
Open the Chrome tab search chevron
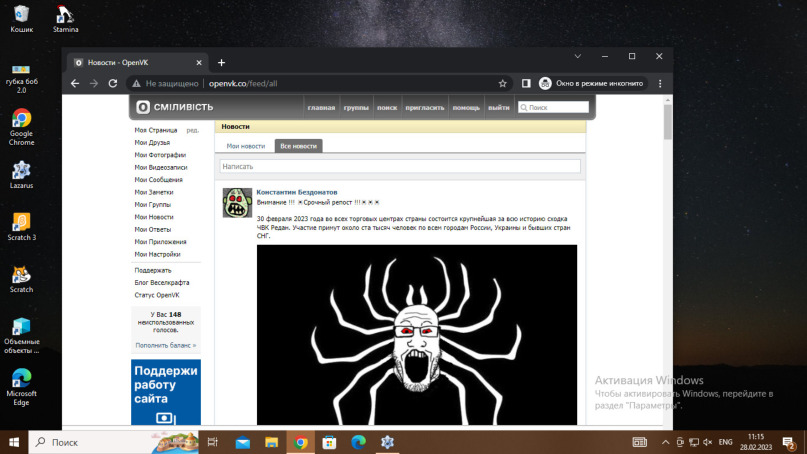[578, 56]
